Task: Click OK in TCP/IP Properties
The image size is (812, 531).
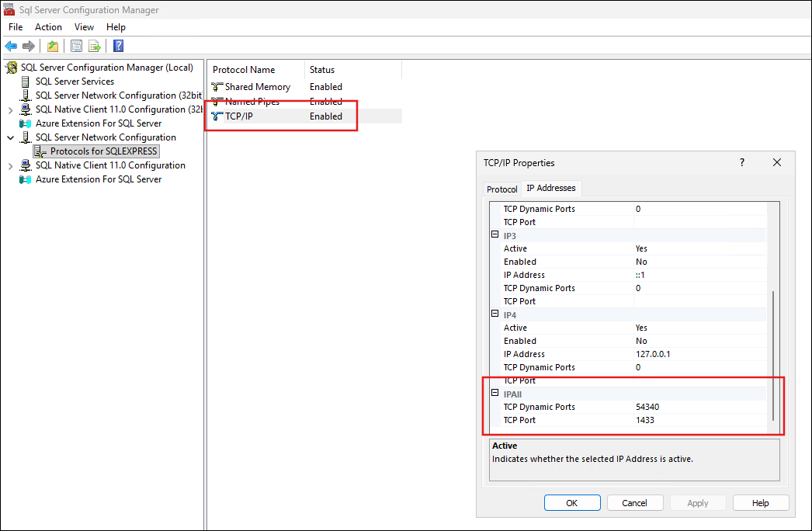Action: tap(572, 503)
